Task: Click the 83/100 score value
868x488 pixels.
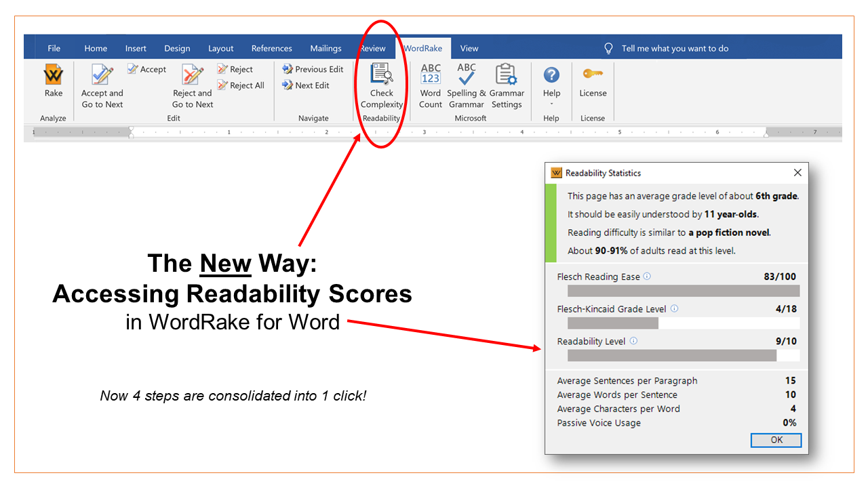Action: (x=780, y=277)
